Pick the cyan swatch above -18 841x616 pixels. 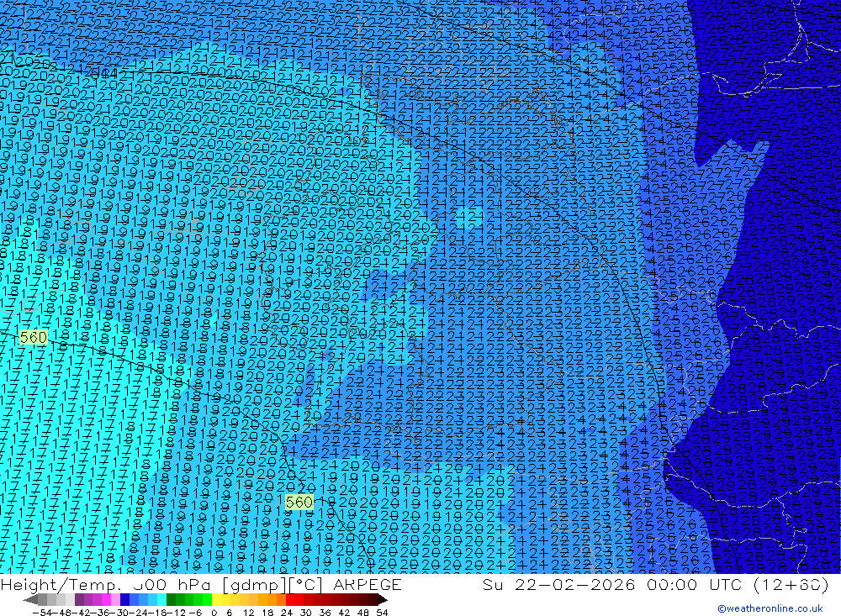click(161, 599)
